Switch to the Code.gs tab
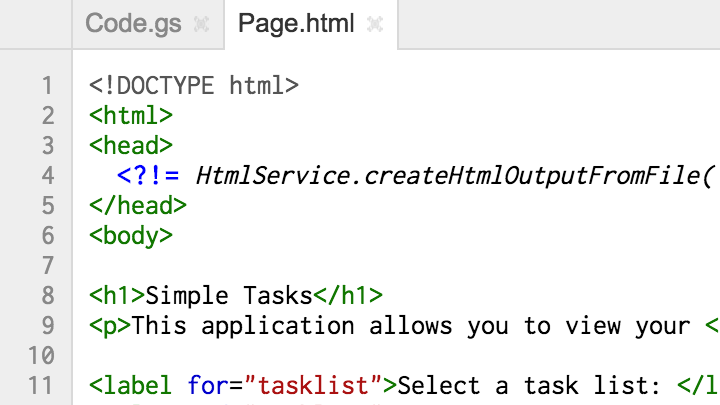This screenshot has width=720, height=405. [x=134, y=23]
